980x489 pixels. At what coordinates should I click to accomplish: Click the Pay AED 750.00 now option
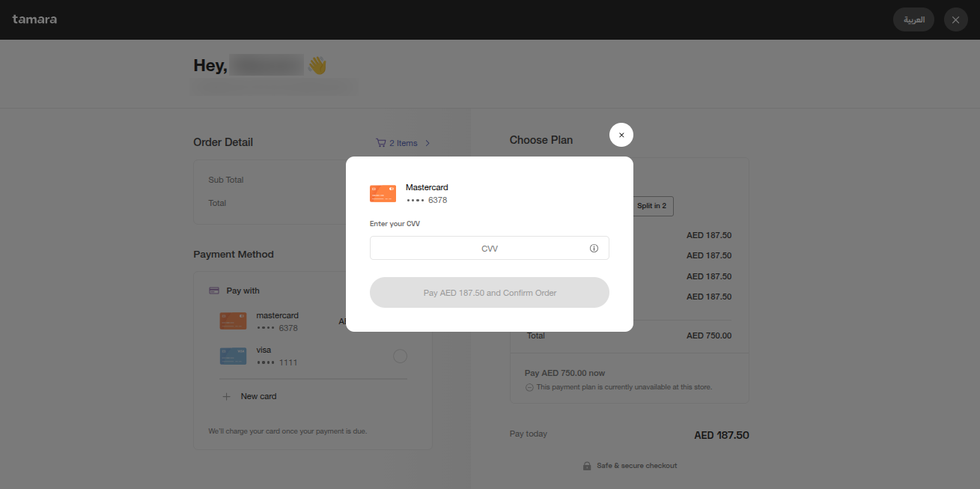tap(564, 373)
